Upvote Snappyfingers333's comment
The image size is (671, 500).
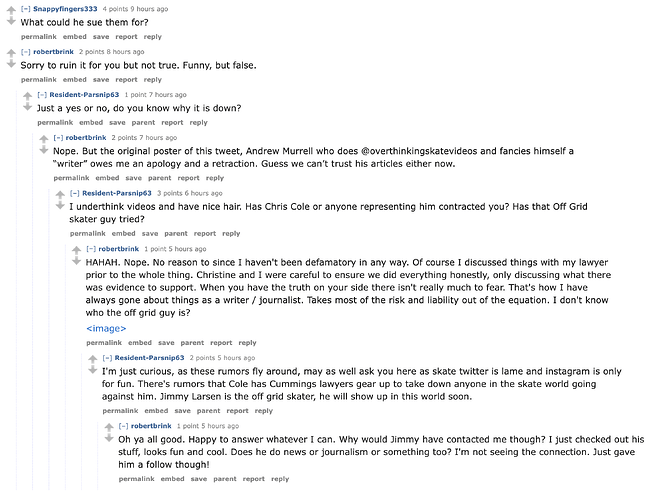click(11, 9)
